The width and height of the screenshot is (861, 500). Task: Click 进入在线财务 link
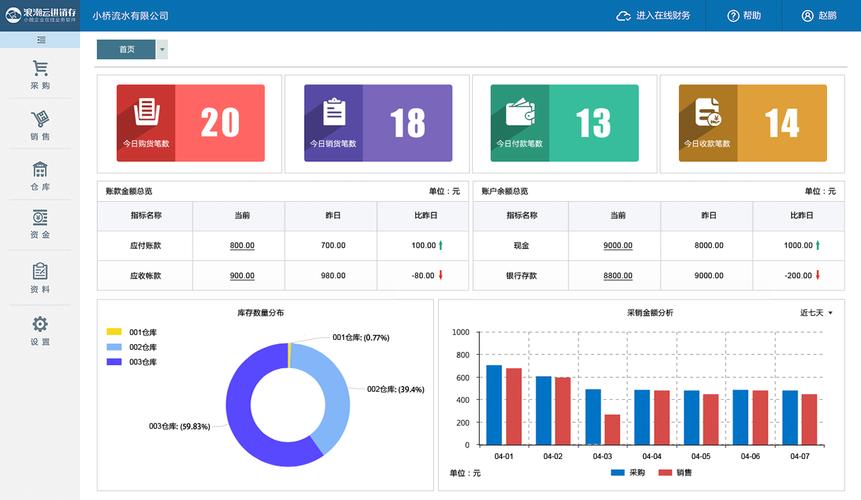pyautogui.click(x=663, y=16)
